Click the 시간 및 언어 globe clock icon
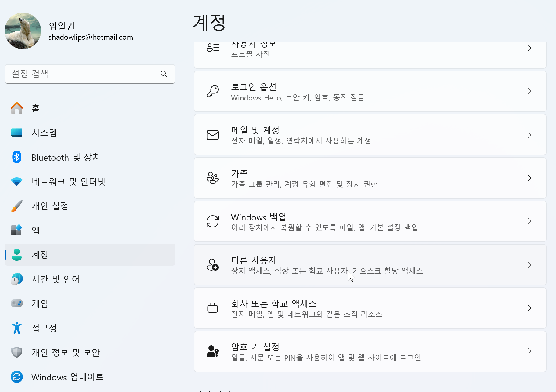Screen dimensions: 556x392 17,279
